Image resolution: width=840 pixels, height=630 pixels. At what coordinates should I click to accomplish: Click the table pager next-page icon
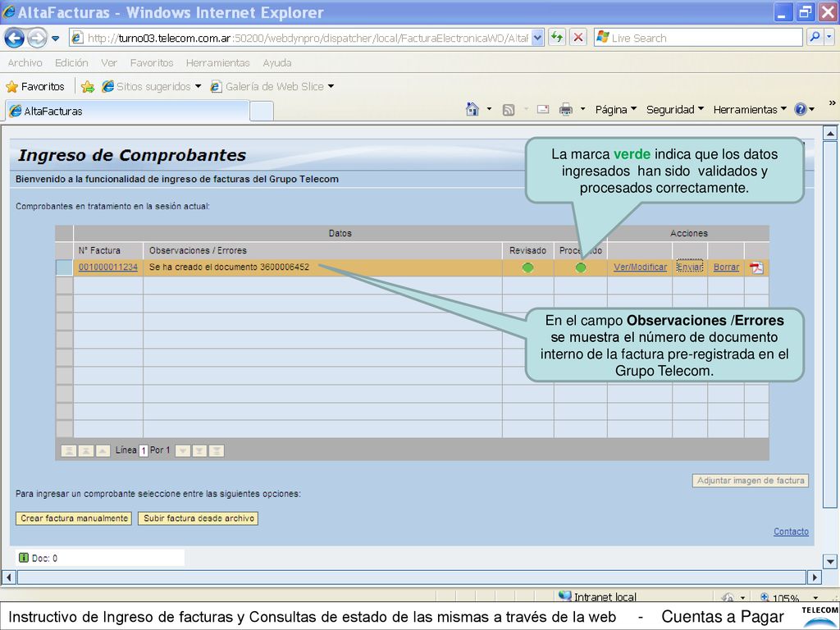(199, 450)
